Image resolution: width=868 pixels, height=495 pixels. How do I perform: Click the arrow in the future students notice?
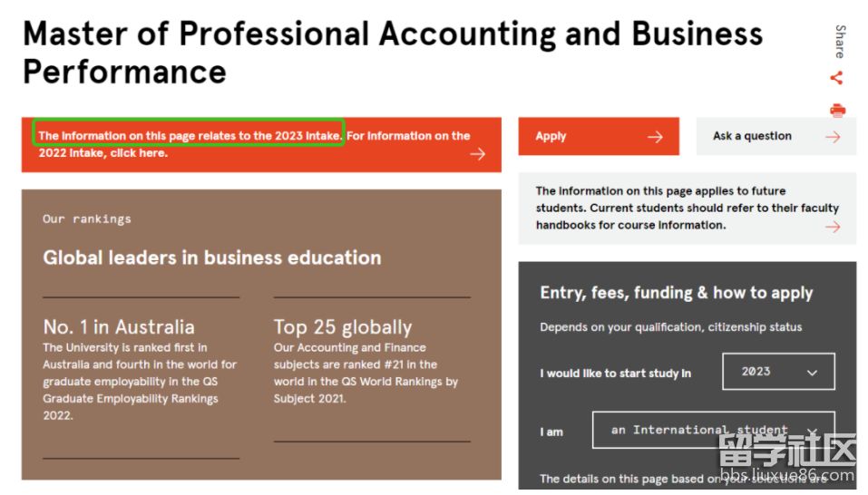click(833, 227)
